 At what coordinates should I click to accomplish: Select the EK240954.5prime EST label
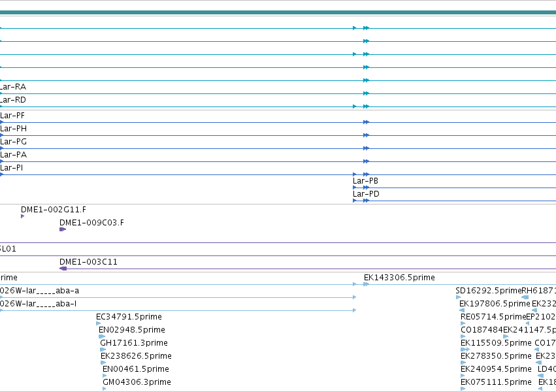tap(496, 369)
